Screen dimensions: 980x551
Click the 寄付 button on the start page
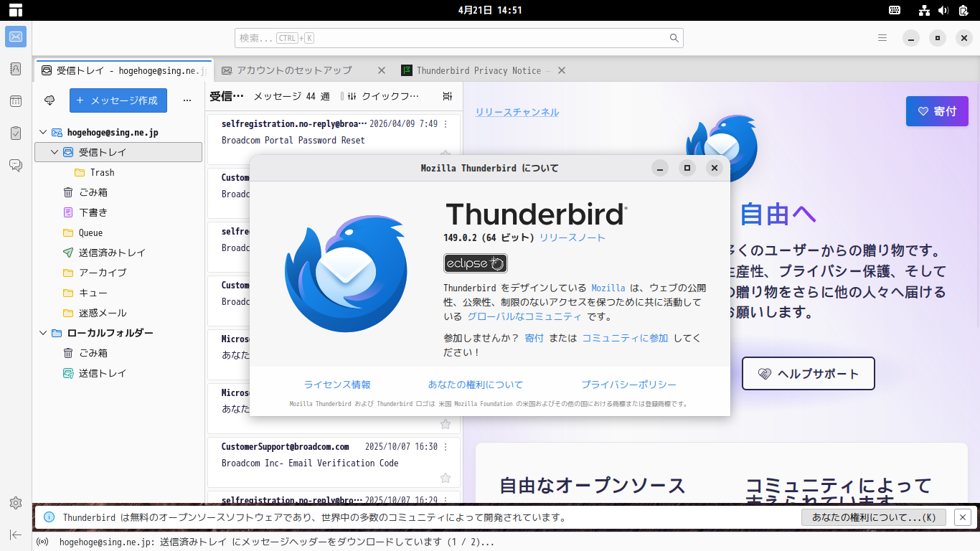937,111
